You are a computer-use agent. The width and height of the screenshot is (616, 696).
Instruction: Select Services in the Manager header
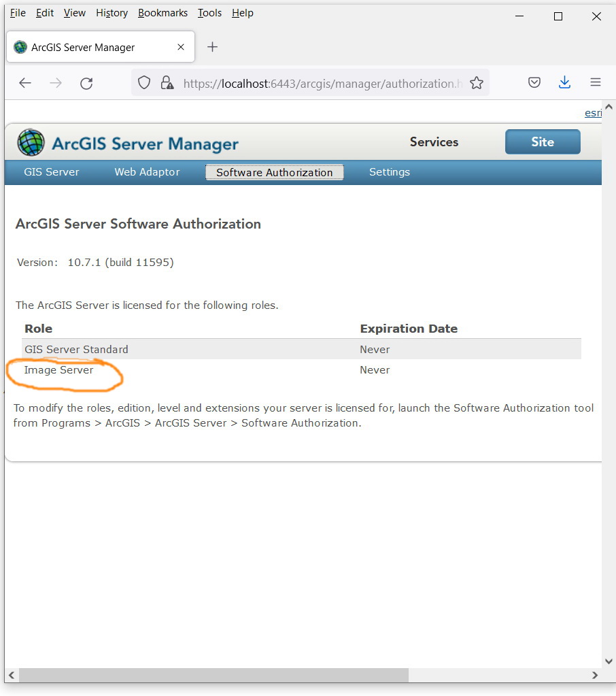(x=433, y=142)
